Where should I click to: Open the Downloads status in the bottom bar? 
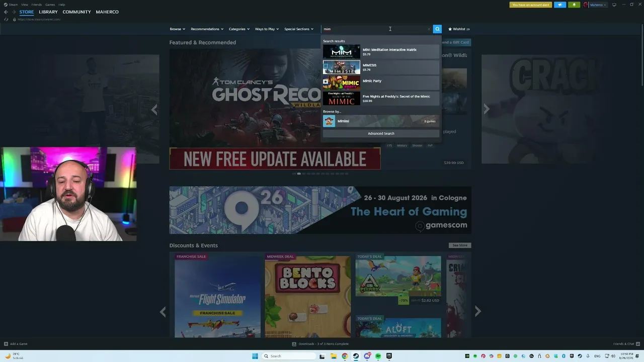(x=320, y=344)
